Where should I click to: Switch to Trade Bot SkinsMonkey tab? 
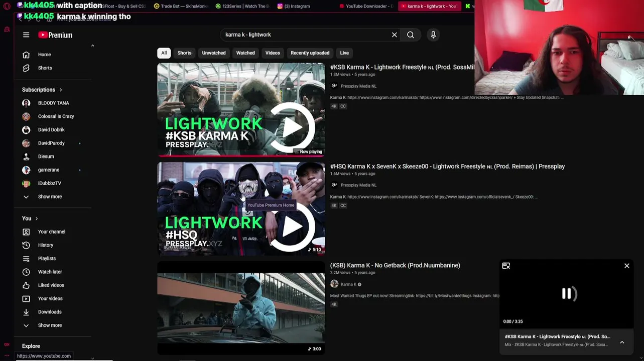click(x=181, y=6)
